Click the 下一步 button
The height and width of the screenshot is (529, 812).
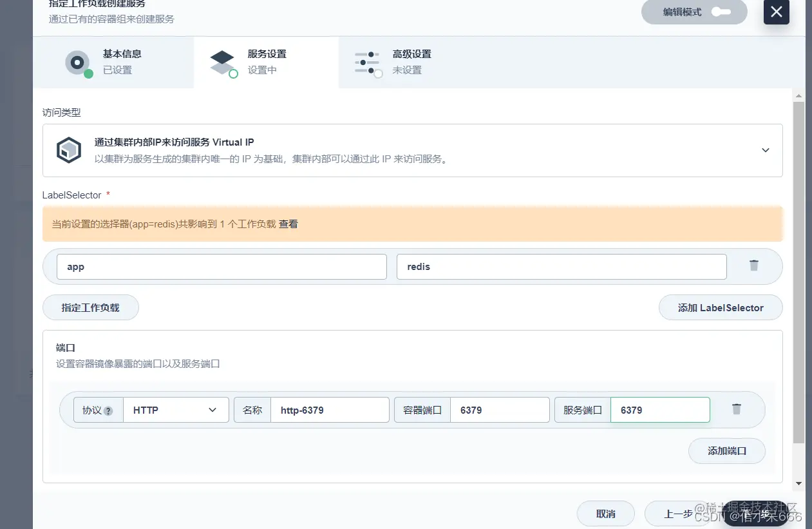coord(755,514)
